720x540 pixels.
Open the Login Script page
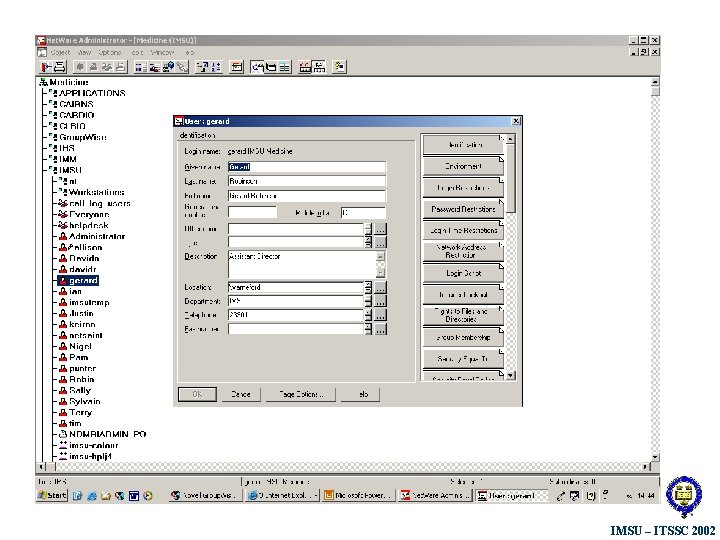[x=463, y=273]
